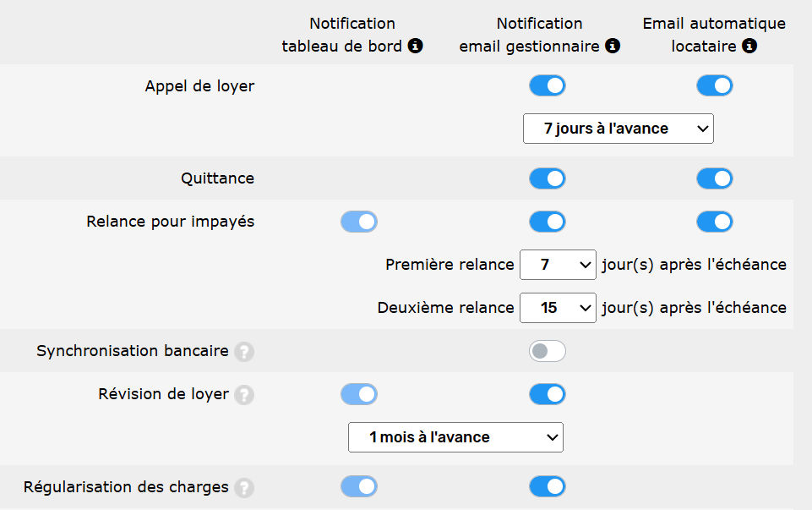This screenshot has height=510, width=812.
Task: Toggle manager email for Révision de loyer
Action: 547,394
